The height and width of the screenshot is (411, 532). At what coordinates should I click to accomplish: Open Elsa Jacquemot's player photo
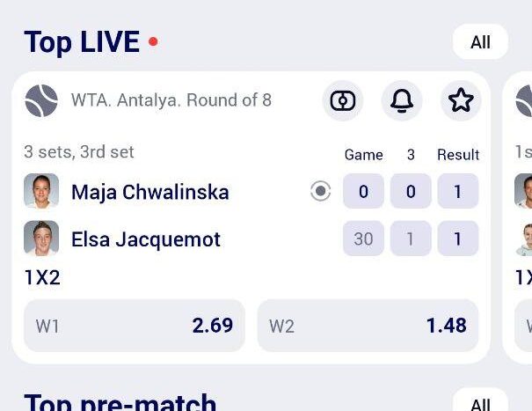41,239
